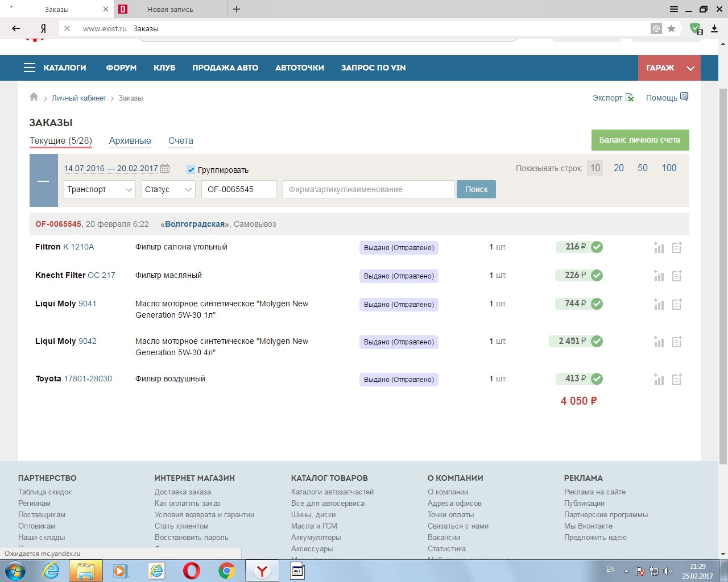The height and width of the screenshot is (582, 728).
Task: Stop page loading with the X button
Action: [67, 28]
